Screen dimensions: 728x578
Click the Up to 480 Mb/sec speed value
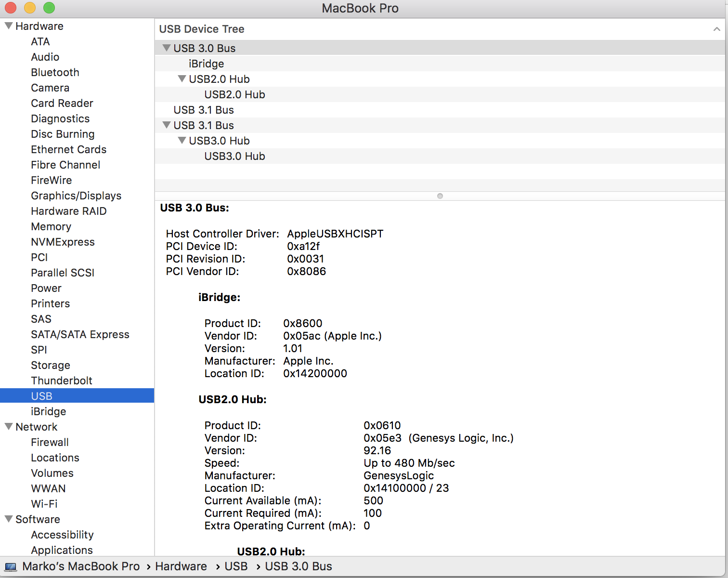(409, 463)
